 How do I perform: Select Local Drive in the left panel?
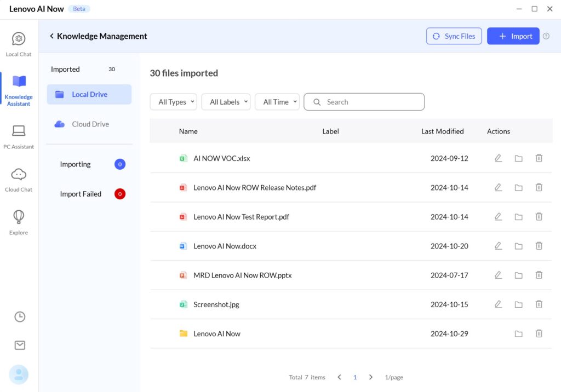click(x=89, y=94)
